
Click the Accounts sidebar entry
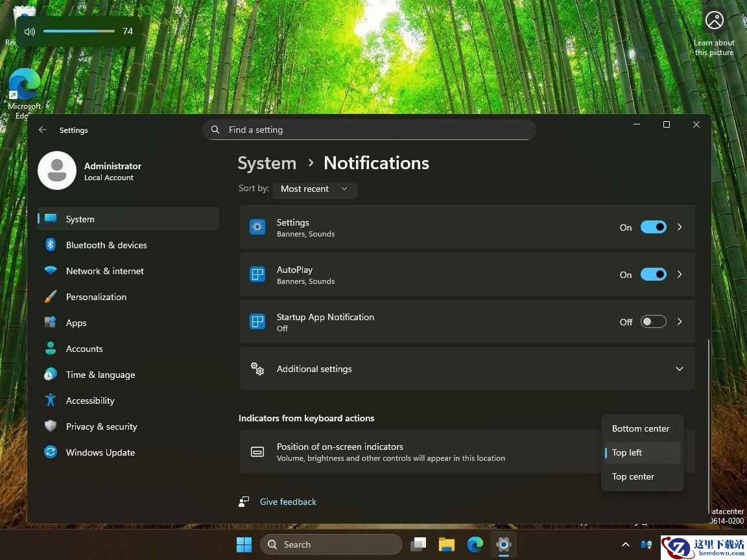[x=128, y=349]
